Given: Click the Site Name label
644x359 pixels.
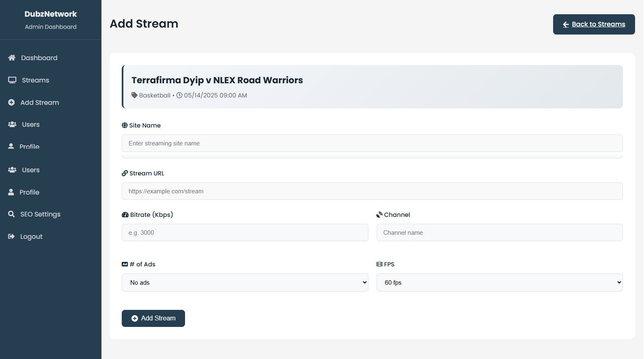Looking at the screenshot, I should [145, 125].
